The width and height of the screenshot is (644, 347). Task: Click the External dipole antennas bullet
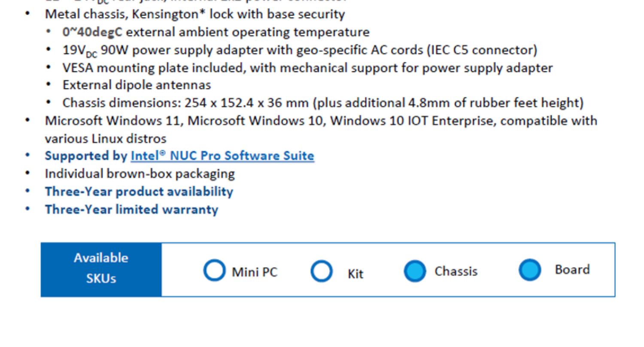pos(137,85)
